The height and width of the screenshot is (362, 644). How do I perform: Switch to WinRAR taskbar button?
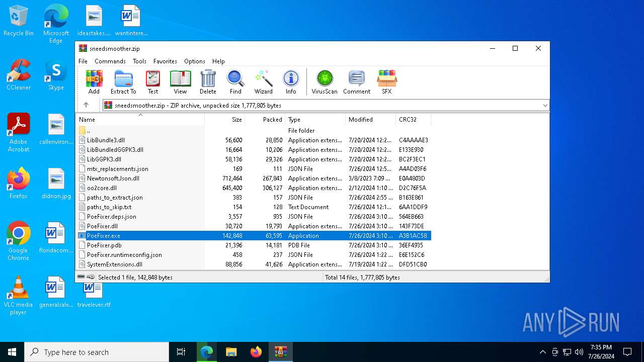click(x=280, y=352)
